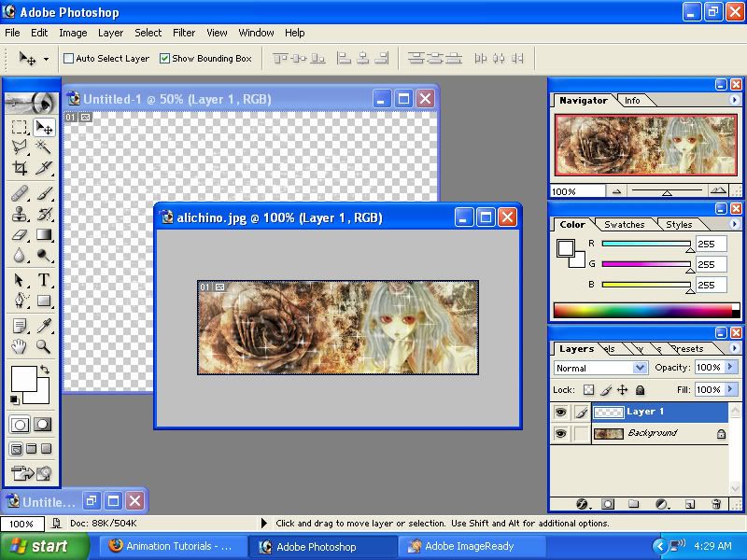Create new layer set folder icon
747x560 pixels.
coord(633,504)
